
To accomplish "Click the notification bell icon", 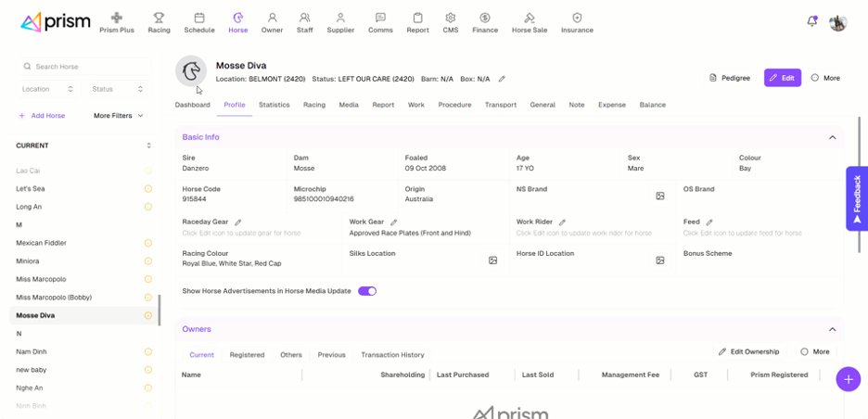I will click(811, 22).
